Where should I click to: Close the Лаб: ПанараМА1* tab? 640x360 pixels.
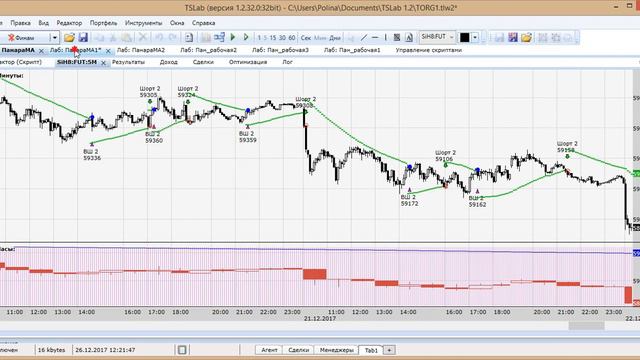(108, 51)
